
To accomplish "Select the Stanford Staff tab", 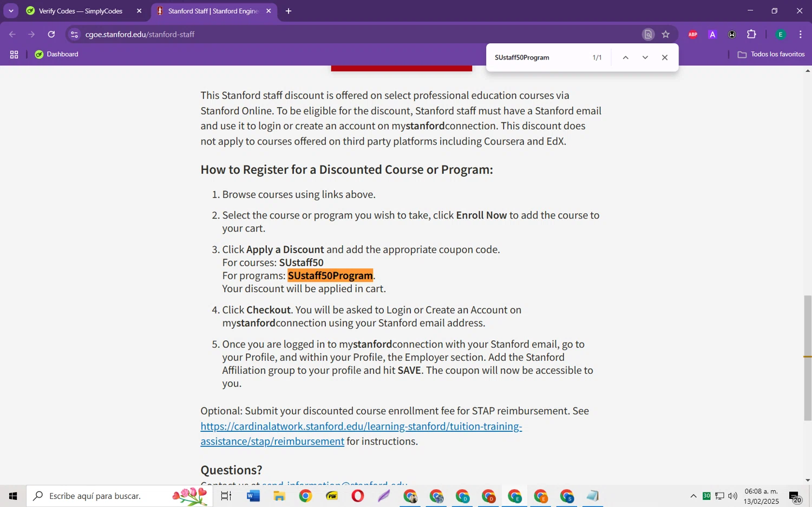I will point(213,11).
